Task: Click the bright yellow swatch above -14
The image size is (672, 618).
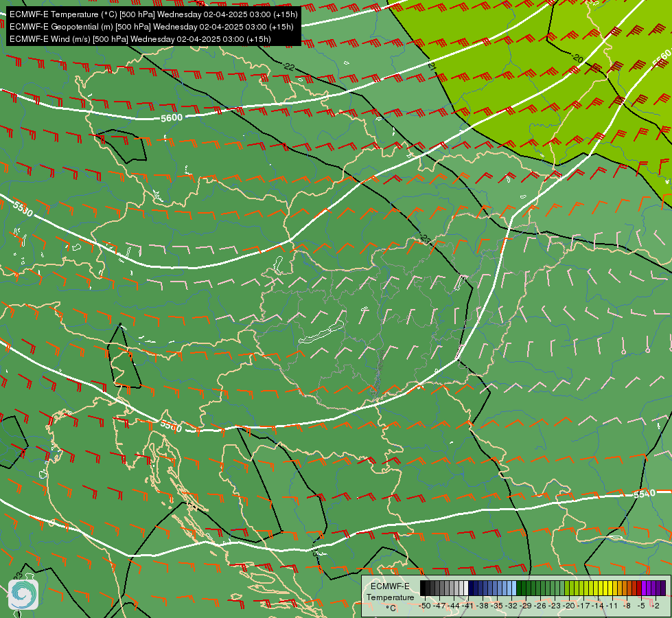Action: coord(601,588)
